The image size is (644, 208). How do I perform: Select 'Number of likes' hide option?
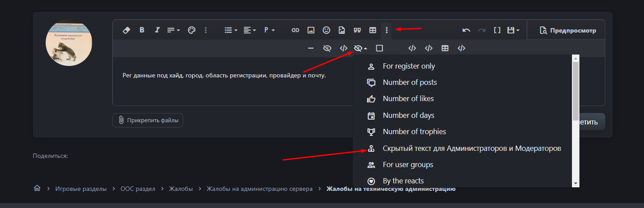(408, 99)
